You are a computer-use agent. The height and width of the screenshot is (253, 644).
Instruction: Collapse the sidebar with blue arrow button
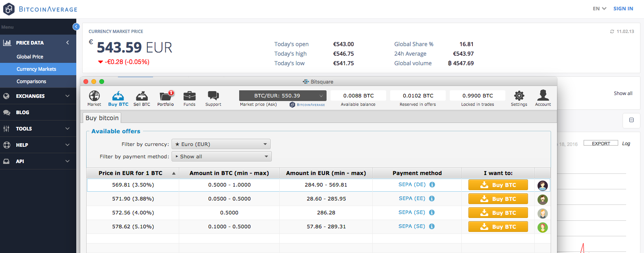coord(76,27)
